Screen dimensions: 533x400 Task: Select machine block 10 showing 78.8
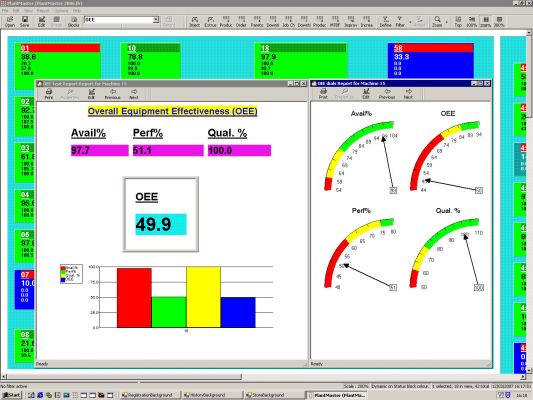point(151,61)
